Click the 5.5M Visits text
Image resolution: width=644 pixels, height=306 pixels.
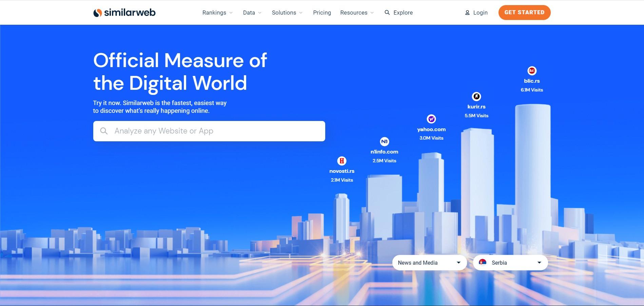[x=476, y=116]
